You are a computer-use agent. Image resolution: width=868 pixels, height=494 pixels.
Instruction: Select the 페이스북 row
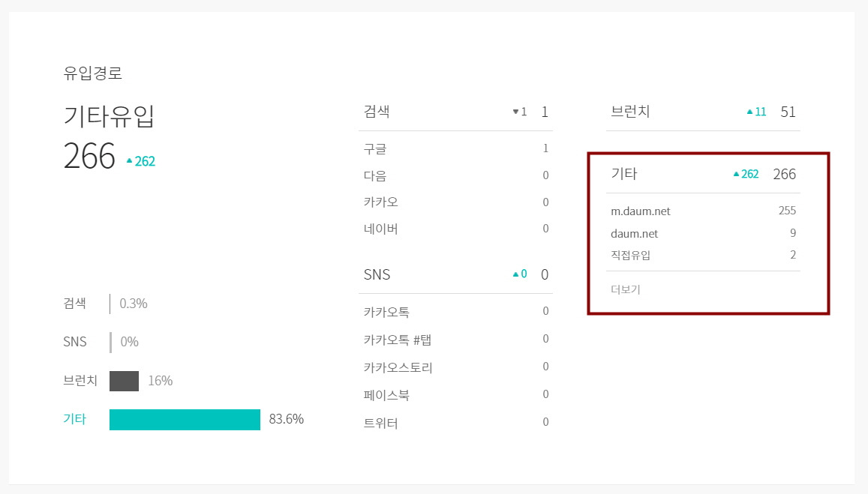tap(455, 395)
